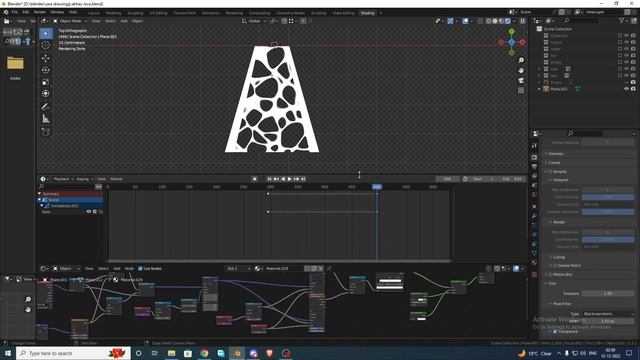Click the timeline playhead frame marker
640x360 pixels.
[x=377, y=187]
